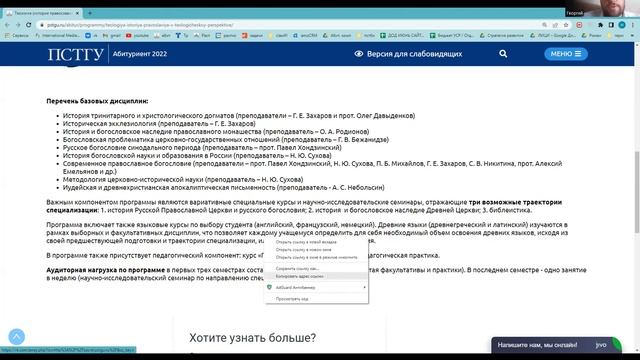Click the browser Forward arrow
Viewport: 640px width, 360px height.
click(18, 25)
